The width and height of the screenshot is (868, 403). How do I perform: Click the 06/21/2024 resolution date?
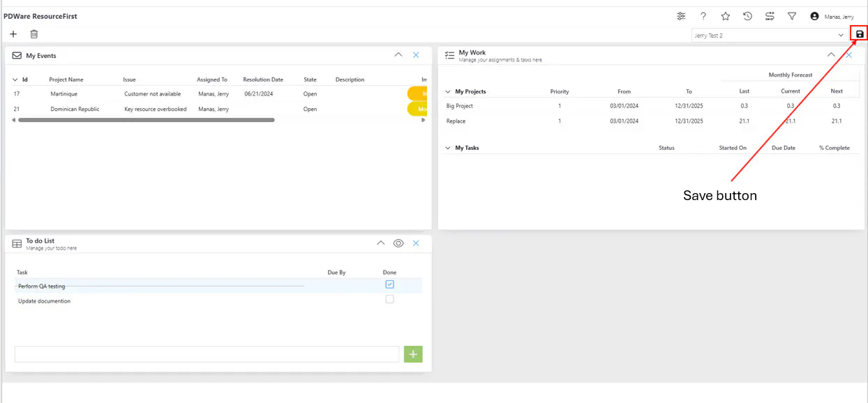[258, 93]
